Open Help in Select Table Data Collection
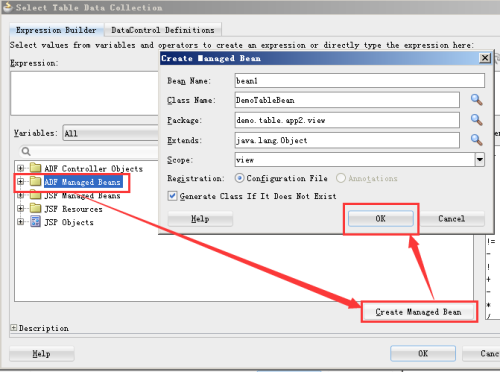Screen dimensions: 500x372 tap(42, 354)
